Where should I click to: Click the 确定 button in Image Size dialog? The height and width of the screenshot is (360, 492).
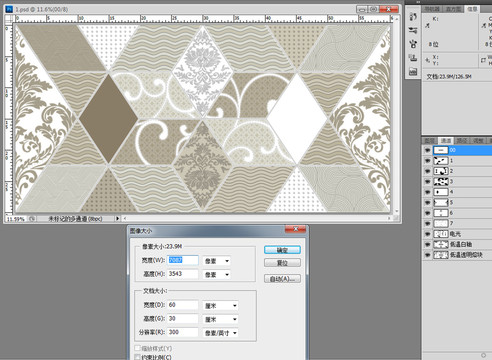[x=282, y=250]
